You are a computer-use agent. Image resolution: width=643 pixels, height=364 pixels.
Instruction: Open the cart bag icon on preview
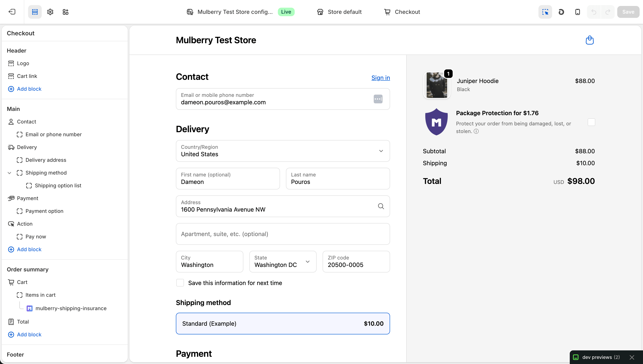pyautogui.click(x=590, y=40)
